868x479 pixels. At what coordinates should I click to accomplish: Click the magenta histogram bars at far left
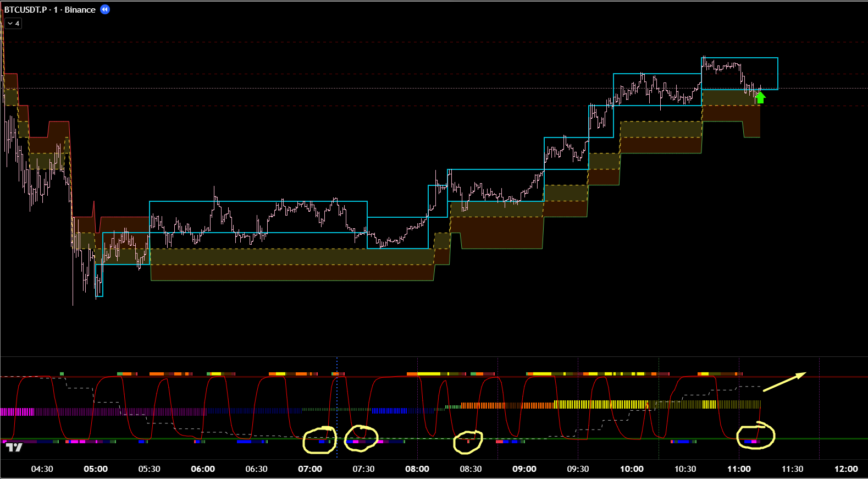(16, 411)
